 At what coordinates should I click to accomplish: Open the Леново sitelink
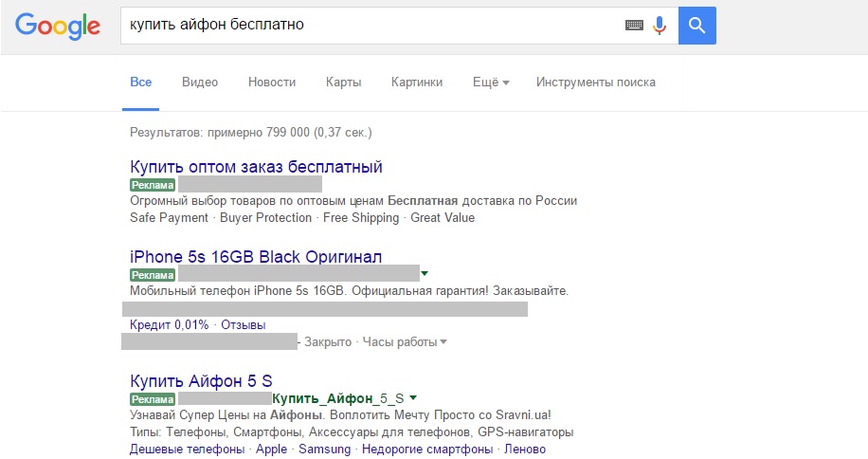click(x=525, y=449)
